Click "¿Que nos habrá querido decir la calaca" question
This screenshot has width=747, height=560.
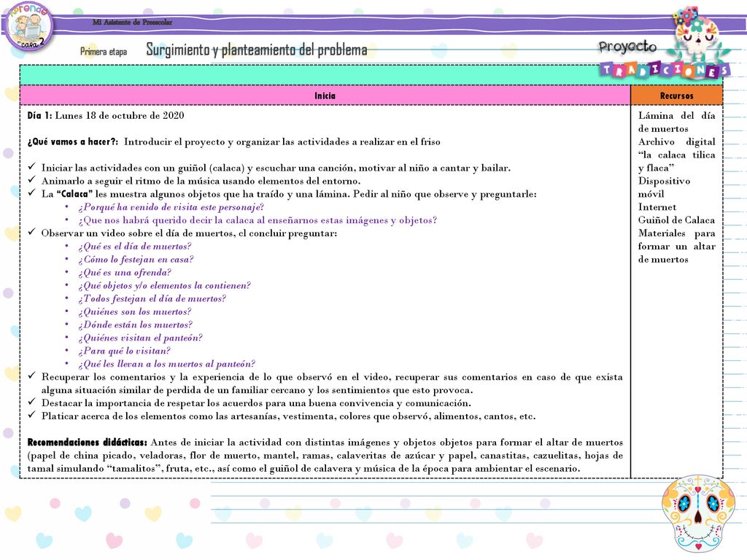(x=258, y=220)
